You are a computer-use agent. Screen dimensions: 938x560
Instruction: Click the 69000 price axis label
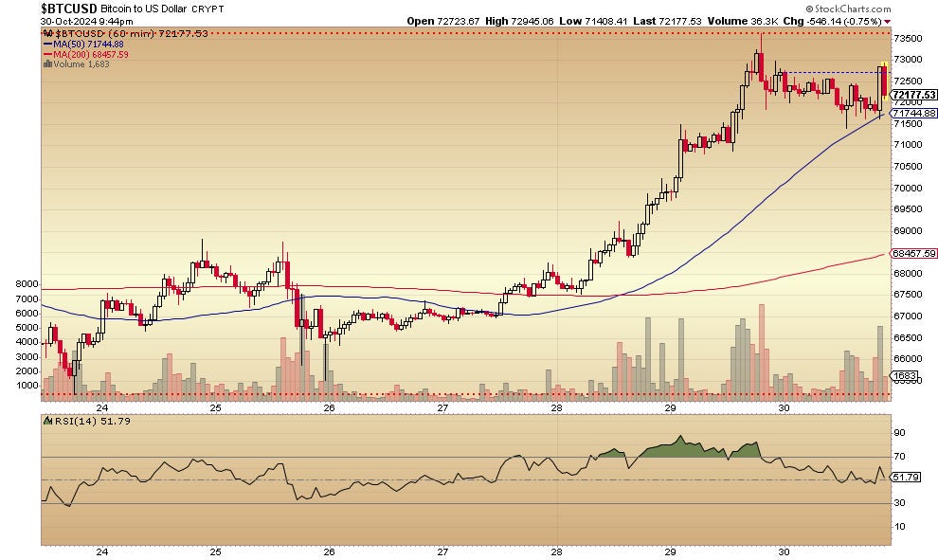coord(908,230)
